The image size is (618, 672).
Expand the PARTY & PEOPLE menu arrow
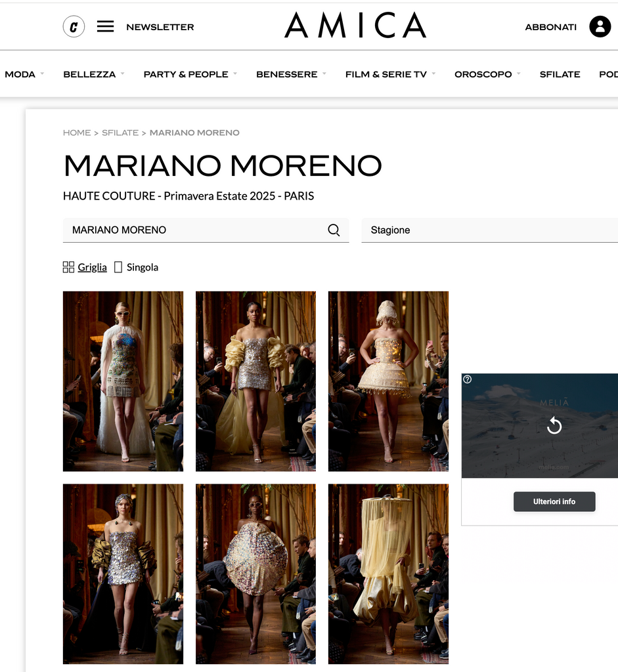click(235, 74)
